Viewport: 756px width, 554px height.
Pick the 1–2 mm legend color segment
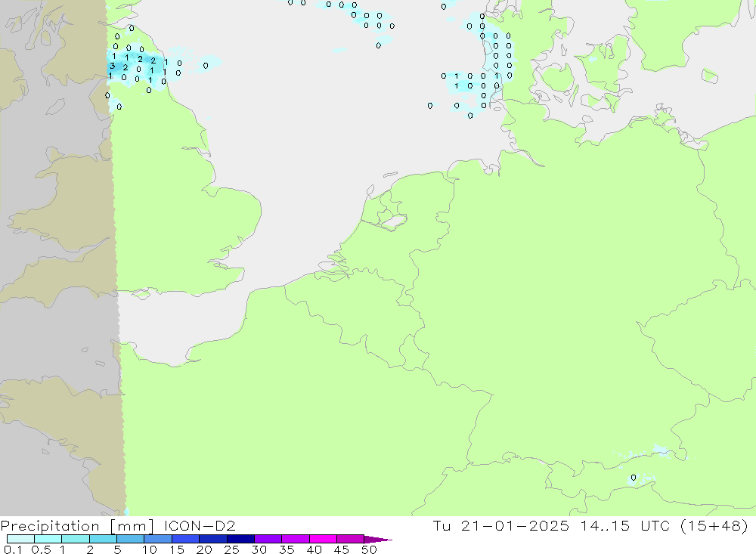click(x=75, y=539)
